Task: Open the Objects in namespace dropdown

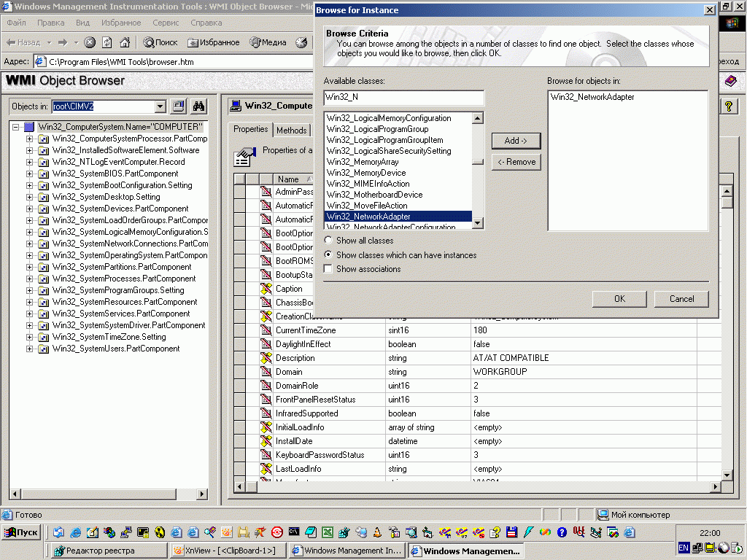Action: (x=160, y=106)
